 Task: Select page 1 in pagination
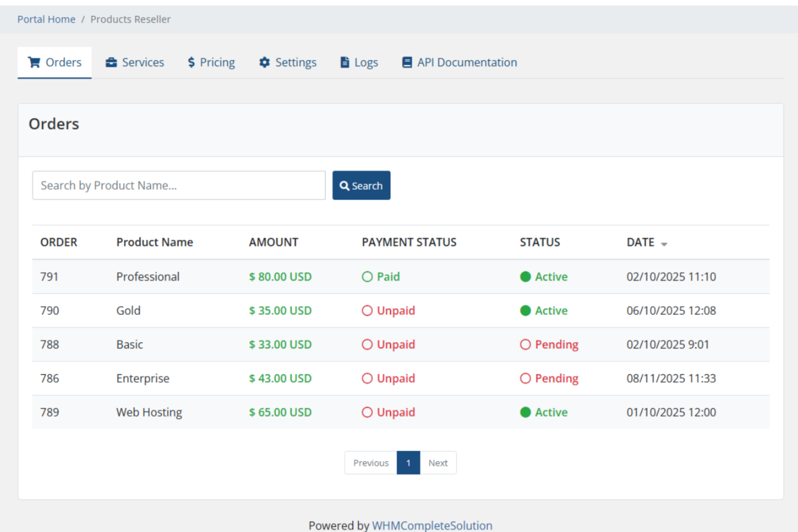click(x=408, y=463)
